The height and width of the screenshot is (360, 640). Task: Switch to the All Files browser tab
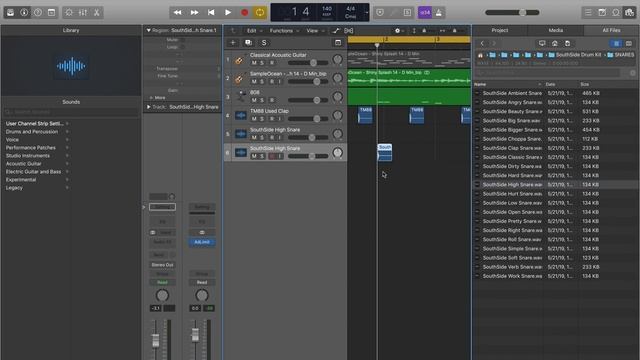pyautogui.click(x=611, y=30)
